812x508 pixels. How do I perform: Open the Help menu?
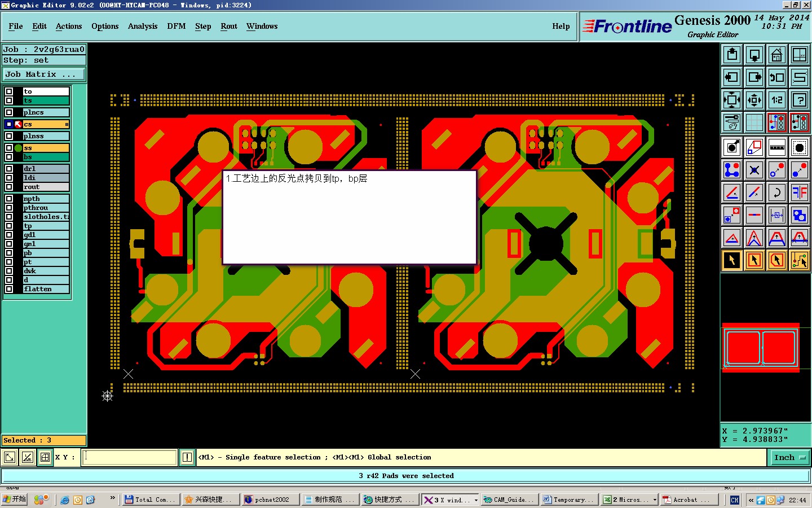561,26
